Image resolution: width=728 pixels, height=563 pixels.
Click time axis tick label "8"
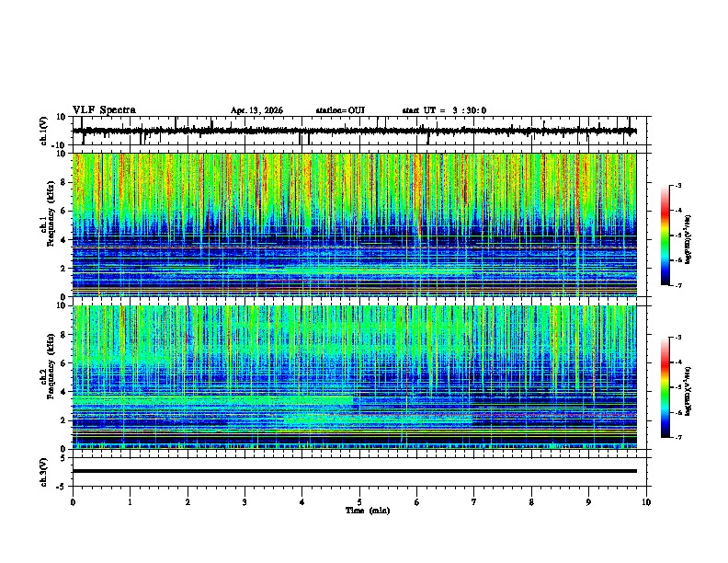(531, 502)
